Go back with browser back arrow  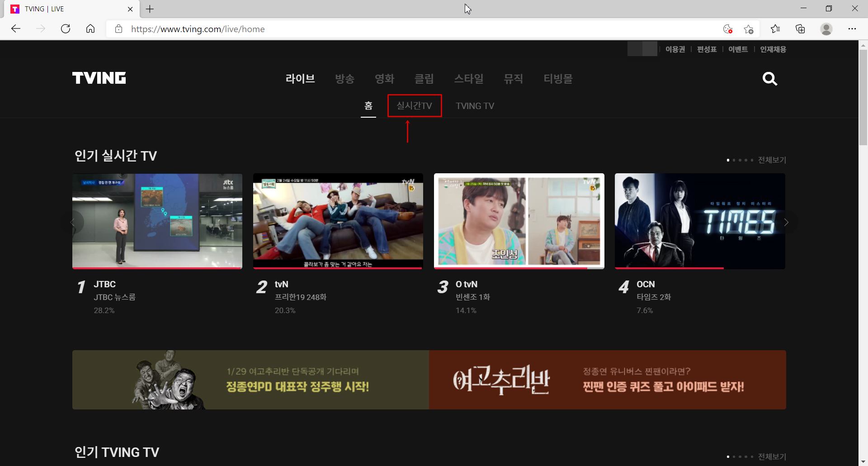click(16, 29)
